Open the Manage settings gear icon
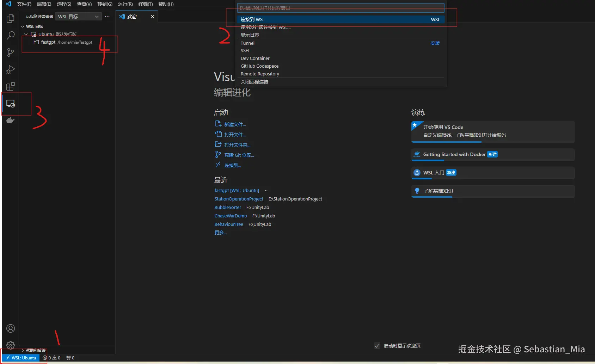 pyautogui.click(x=10, y=345)
